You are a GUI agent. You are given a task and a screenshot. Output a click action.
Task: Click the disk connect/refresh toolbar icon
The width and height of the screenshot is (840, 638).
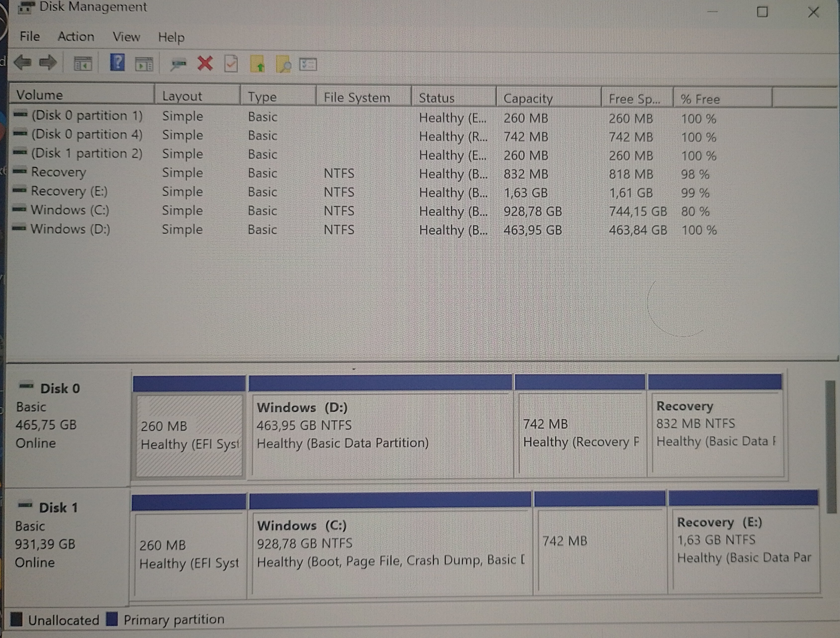click(179, 64)
